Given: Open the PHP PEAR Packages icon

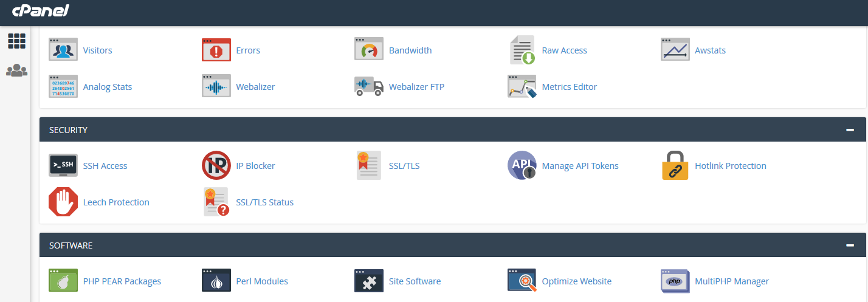Looking at the screenshot, I should tap(63, 281).
